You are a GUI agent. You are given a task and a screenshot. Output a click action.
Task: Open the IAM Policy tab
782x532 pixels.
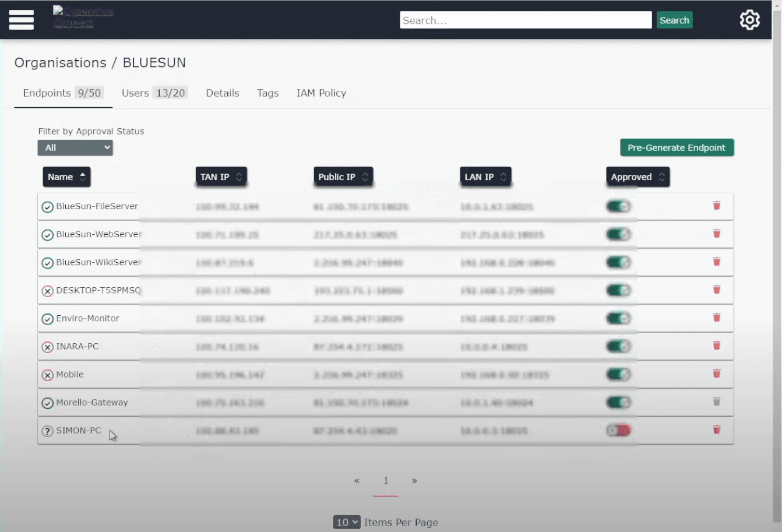click(321, 93)
